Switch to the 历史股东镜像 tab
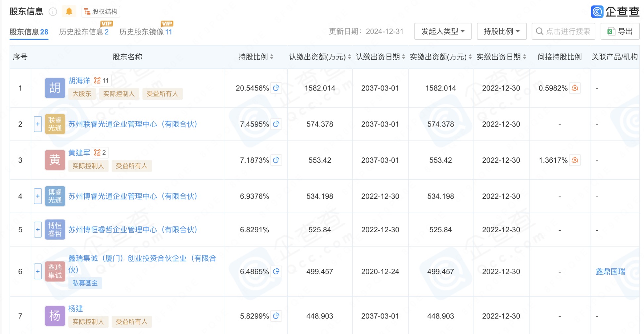Viewport: 644px width, 334px height. coord(146,32)
